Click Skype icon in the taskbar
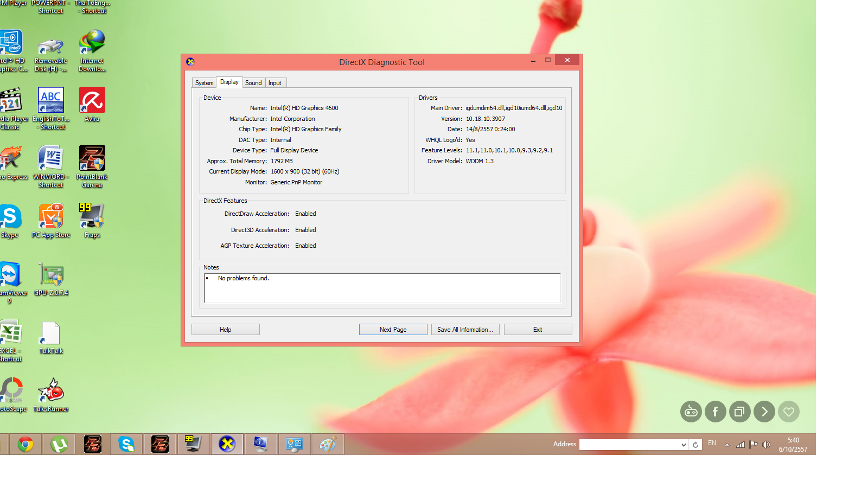The image size is (868, 488). coord(126,445)
